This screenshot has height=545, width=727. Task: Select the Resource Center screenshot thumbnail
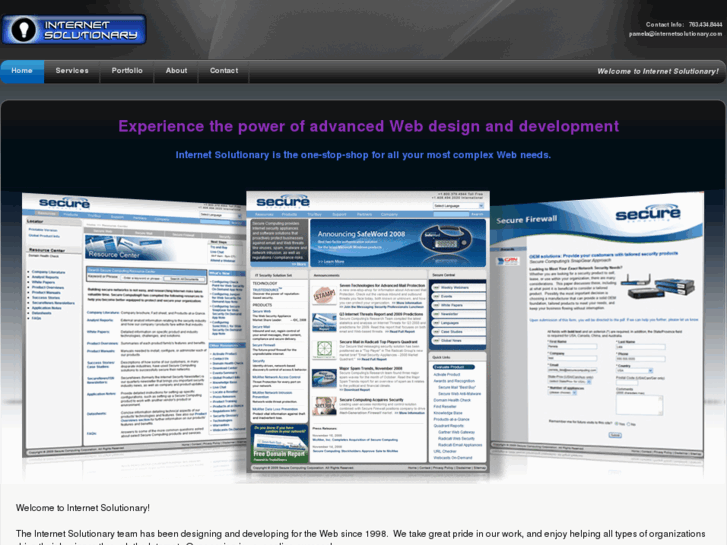point(134,325)
